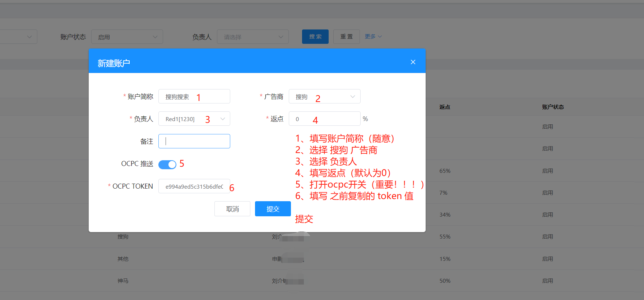Click 启用 status in the 65% row
Screen dimensions: 644x300
point(547,171)
